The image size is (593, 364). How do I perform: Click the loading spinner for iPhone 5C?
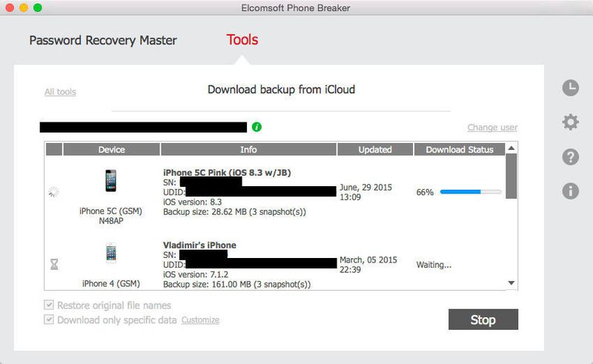tap(53, 192)
